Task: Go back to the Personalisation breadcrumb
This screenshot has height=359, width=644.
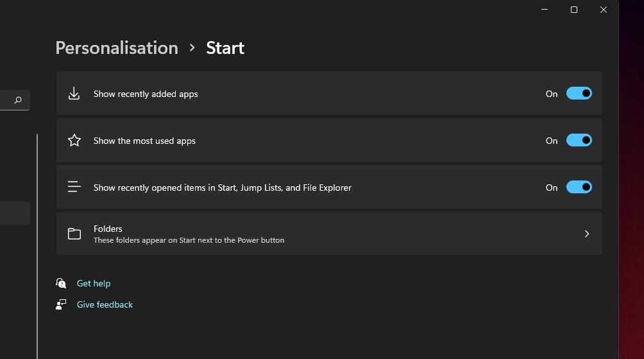Action: click(x=117, y=48)
